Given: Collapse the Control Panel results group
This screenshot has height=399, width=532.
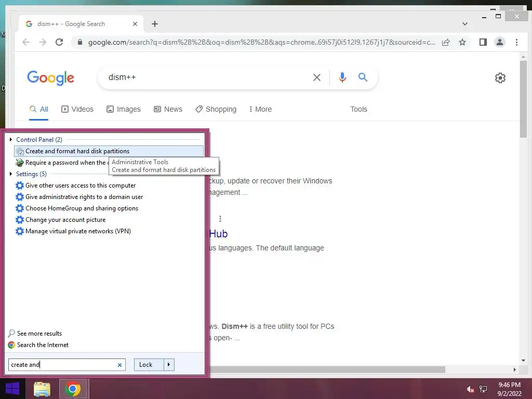Looking at the screenshot, I should [11, 139].
